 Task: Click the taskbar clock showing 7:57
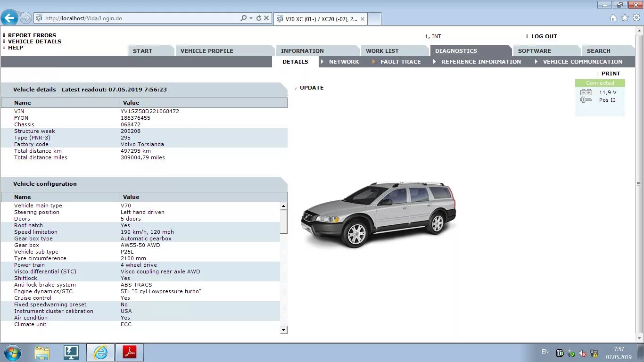coord(619,353)
